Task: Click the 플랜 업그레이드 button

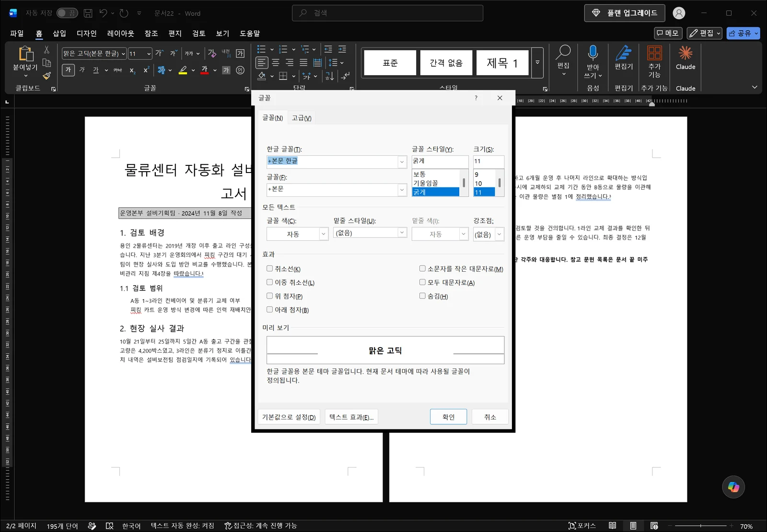Action: (x=625, y=13)
